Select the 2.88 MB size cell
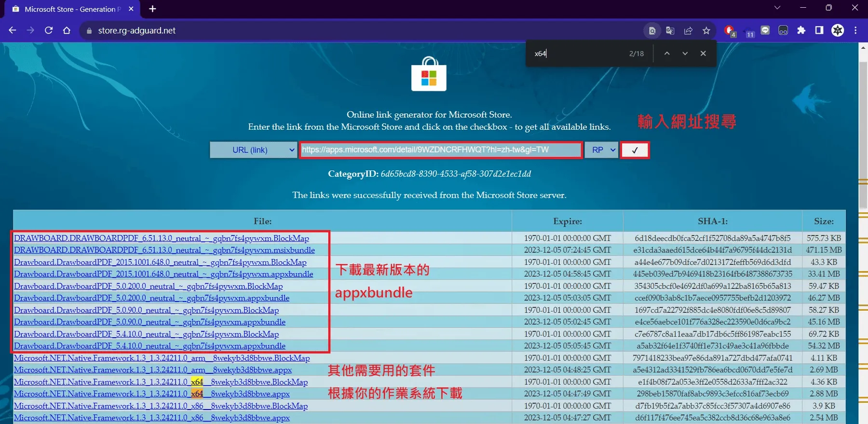 (824, 394)
